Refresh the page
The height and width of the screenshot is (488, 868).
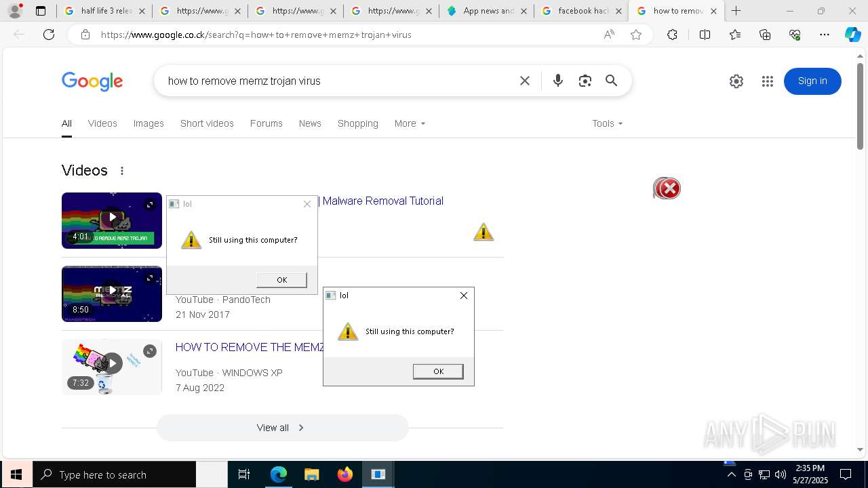click(x=49, y=35)
